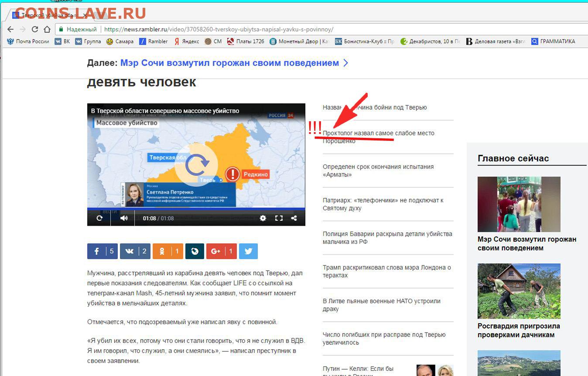Mute the video with the speaker icon

tap(124, 218)
